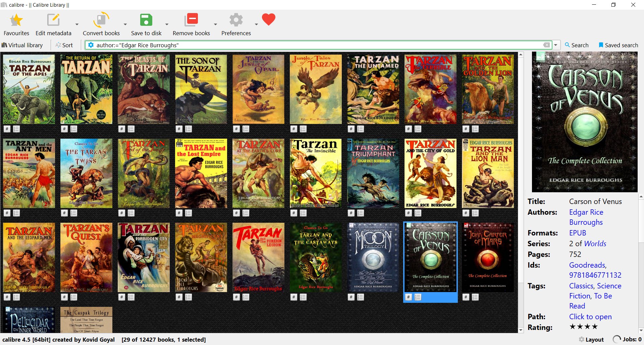
Task: Click the # emblem under Tarzan of the Apes
Action: click(x=7, y=129)
